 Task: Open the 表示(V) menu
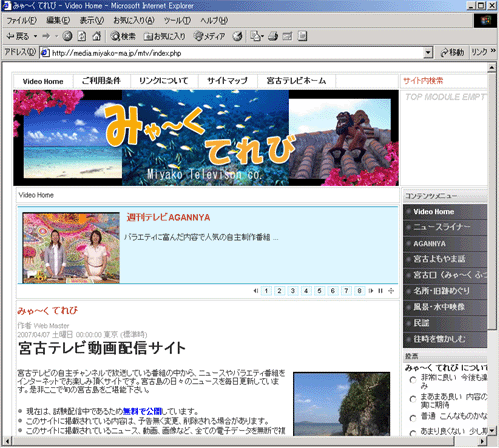(92, 21)
